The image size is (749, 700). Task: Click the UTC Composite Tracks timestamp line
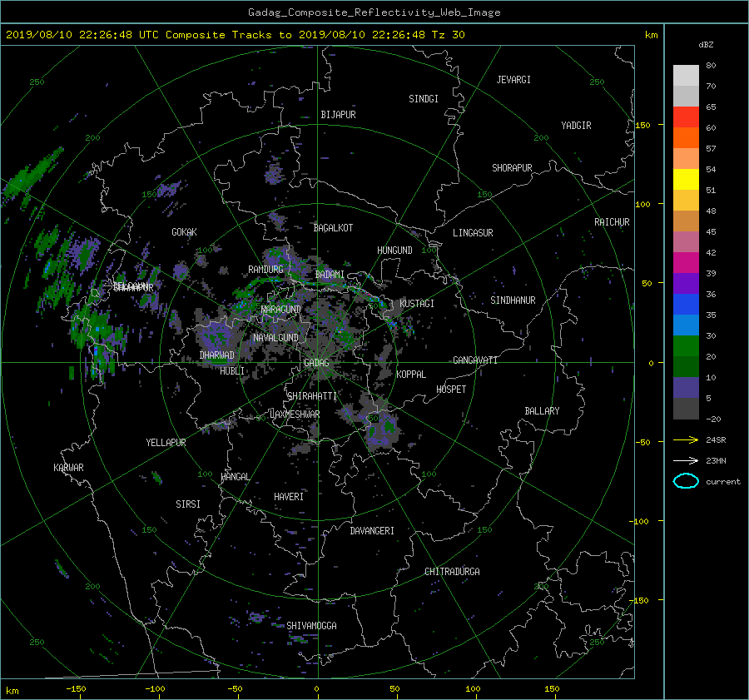[235, 35]
